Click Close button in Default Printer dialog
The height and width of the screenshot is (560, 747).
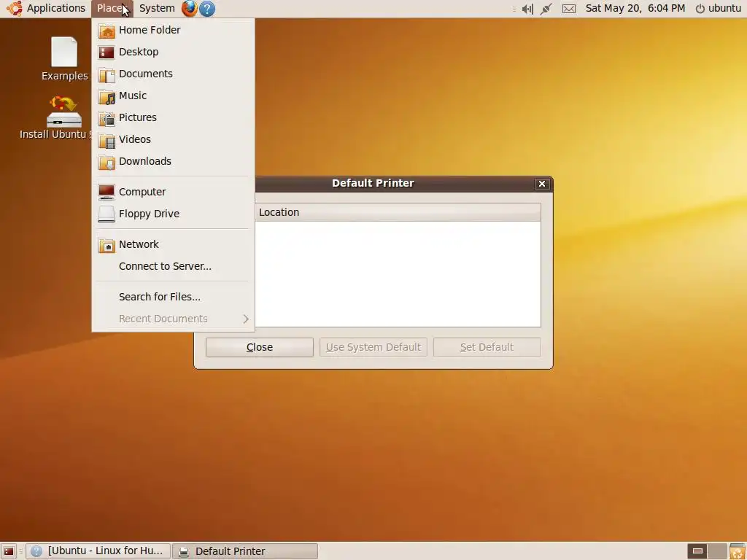pos(260,347)
